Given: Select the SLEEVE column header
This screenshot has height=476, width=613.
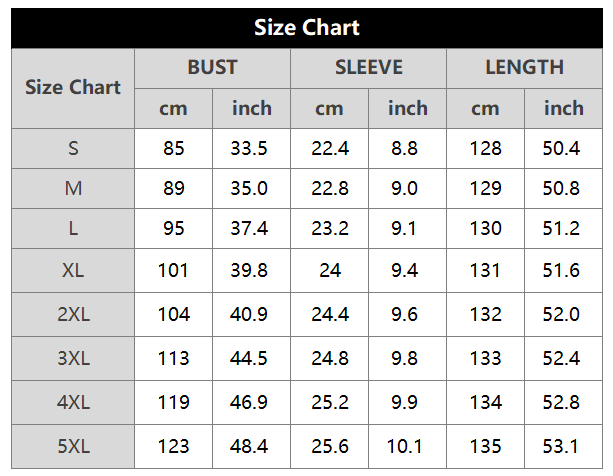Looking at the screenshot, I should pos(368,67).
